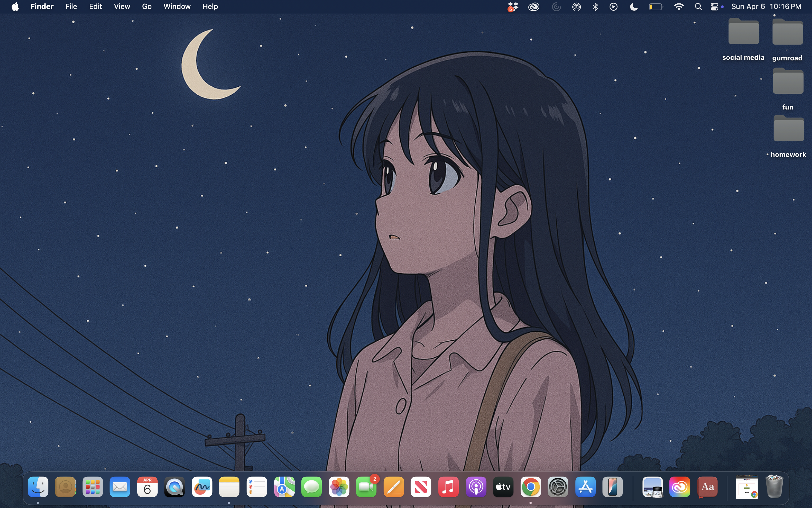Open iPhone Mirroring in the Dock
This screenshot has width=812, height=508.
613,487
